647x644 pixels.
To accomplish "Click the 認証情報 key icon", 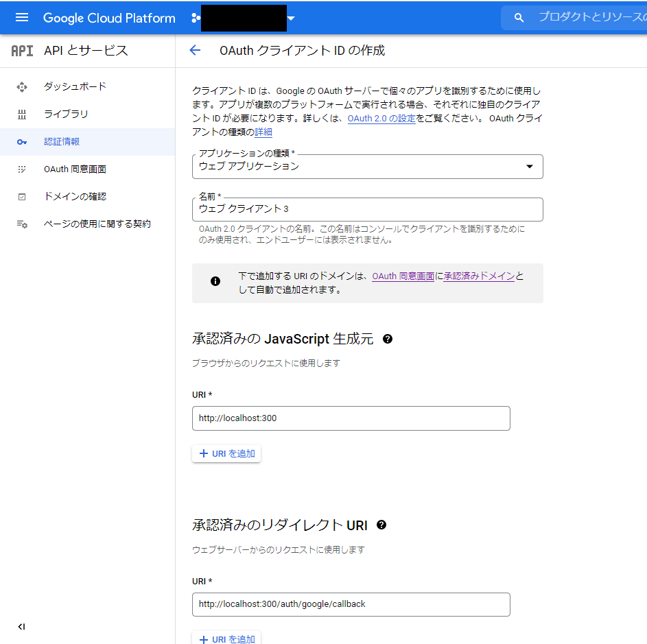I will [22, 142].
